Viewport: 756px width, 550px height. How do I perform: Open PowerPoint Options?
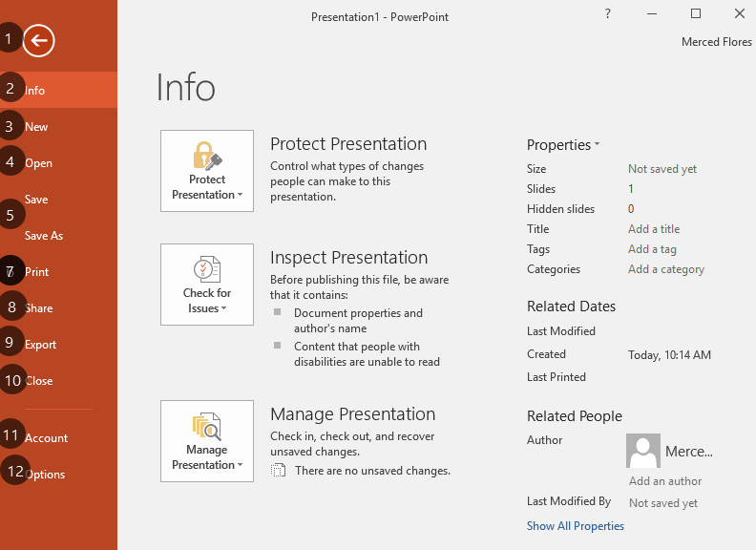pos(58,475)
